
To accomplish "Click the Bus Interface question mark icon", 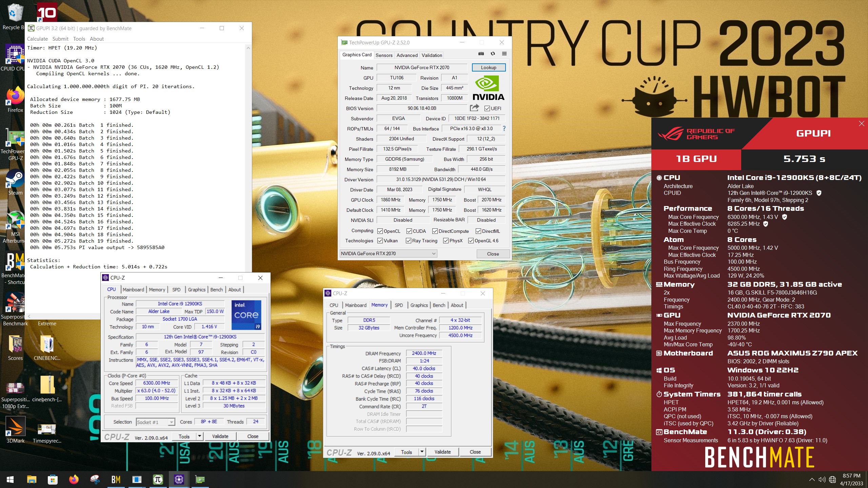I will point(504,128).
